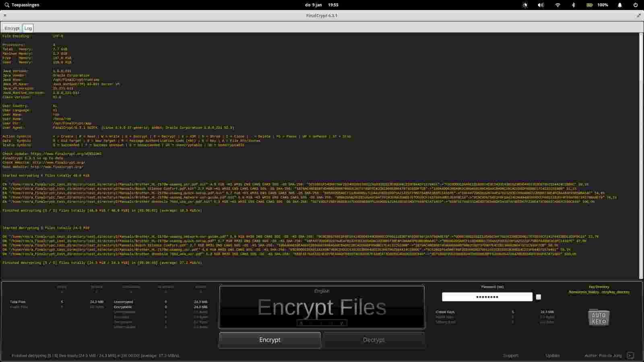Click the Wi-Fi icon in the top bar

[x=557, y=5]
